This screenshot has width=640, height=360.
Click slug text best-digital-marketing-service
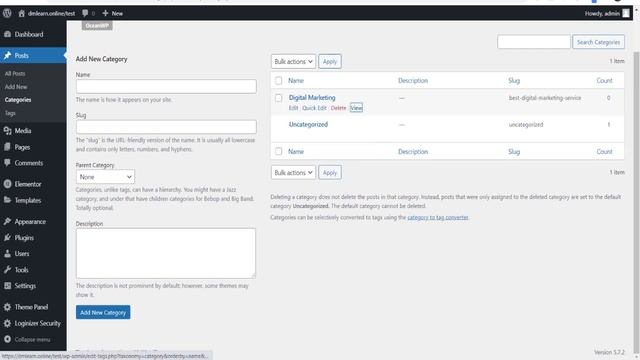point(545,98)
